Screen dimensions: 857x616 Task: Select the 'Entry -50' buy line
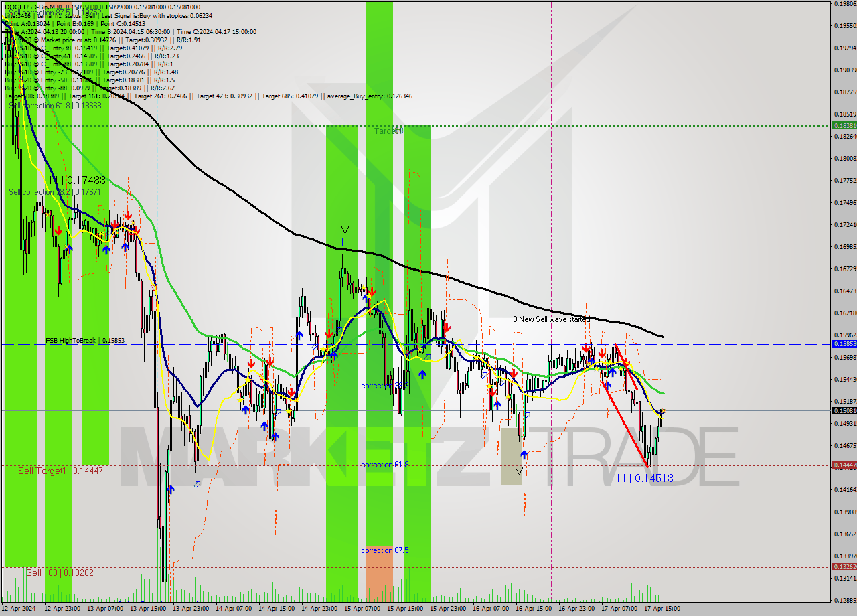90,80
